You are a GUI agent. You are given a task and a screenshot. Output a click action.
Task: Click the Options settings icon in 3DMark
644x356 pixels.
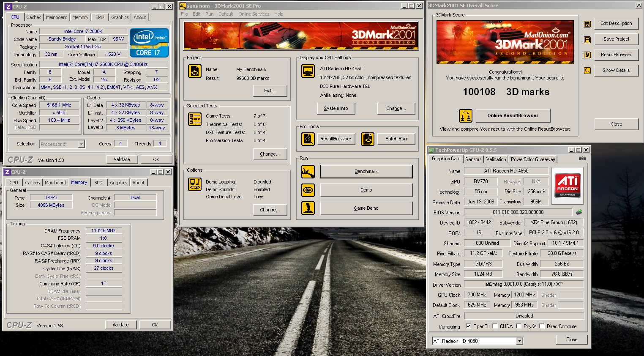[195, 184]
